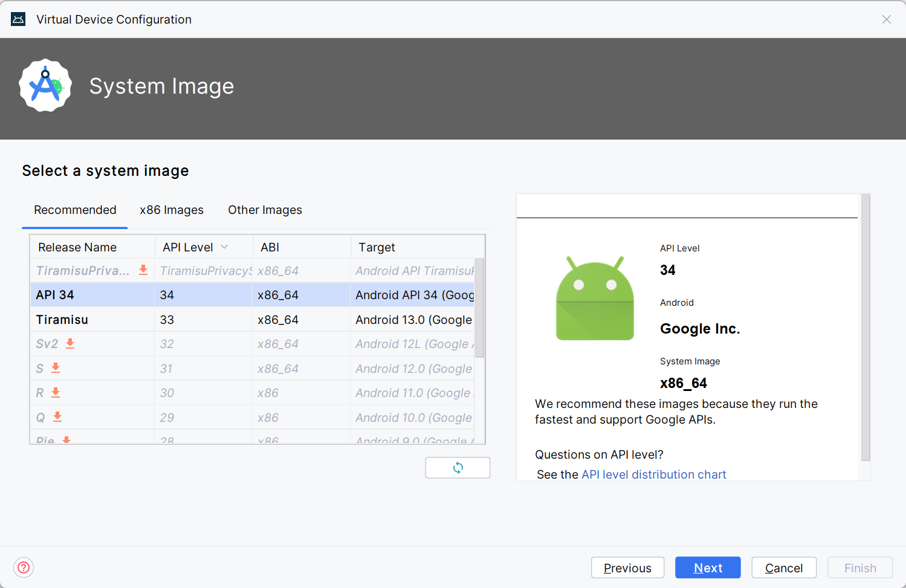Refresh the system image list
Image resolution: width=906 pixels, height=588 pixels.
pyautogui.click(x=458, y=468)
